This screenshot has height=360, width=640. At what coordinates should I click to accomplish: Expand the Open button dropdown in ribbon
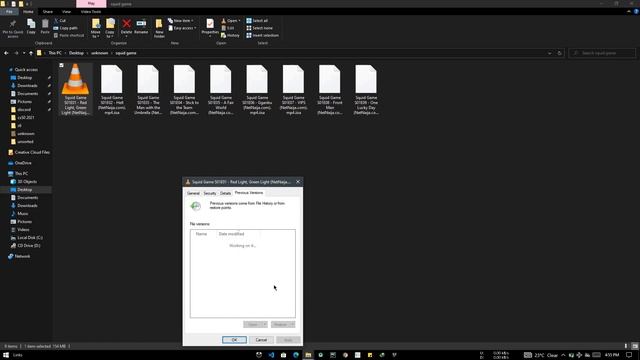tap(239, 20)
